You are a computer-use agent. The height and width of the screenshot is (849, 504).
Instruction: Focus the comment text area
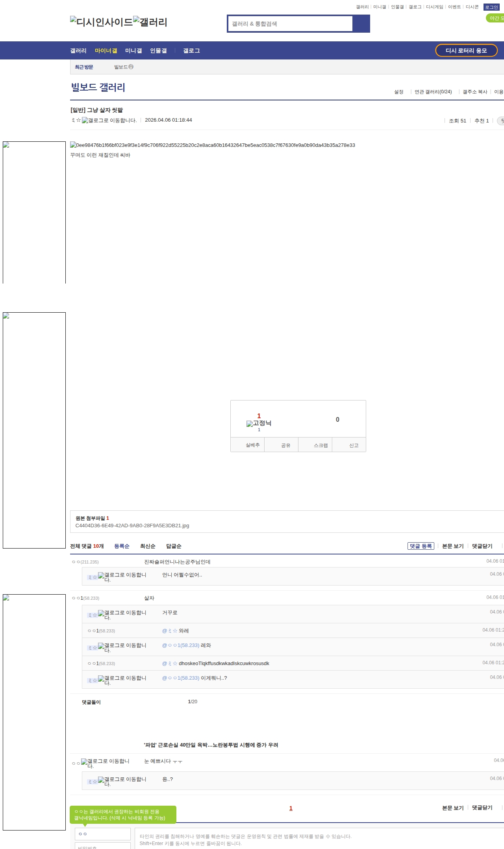coord(320,839)
